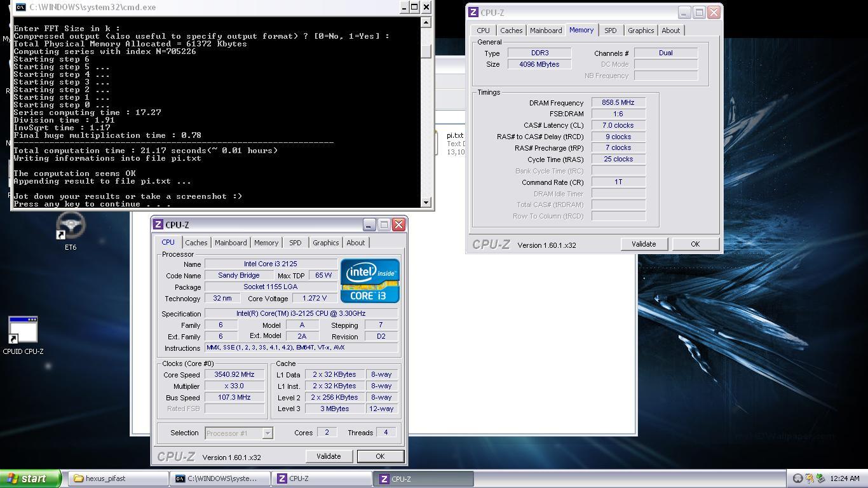Screen dimensions: 868x488
Task: Open About tab in CPU-Z memory window
Action: (671, 30)
